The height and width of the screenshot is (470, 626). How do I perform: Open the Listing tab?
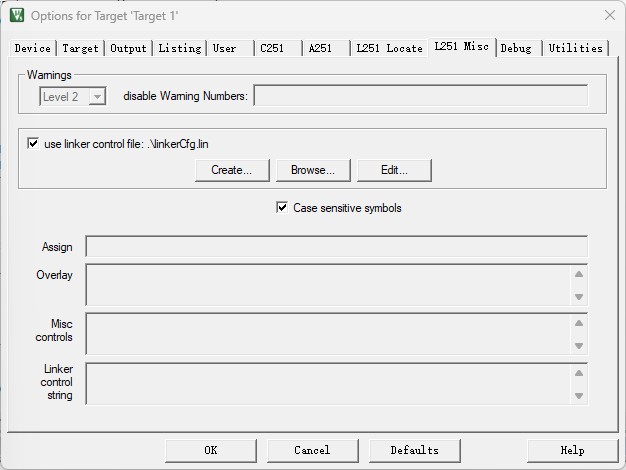pyautogui.click(x=180, y=48)
